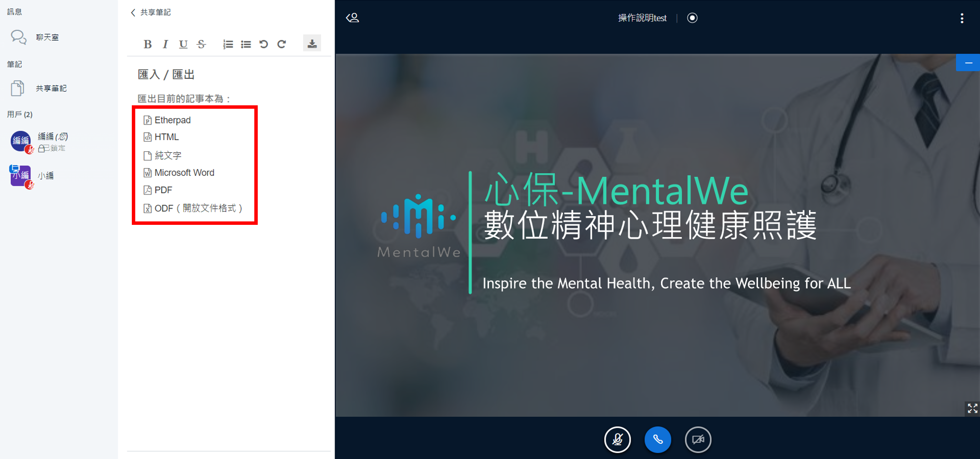Leave audio with blue phone button
The width and height of the screenshot is (980, 459).
point(658,439)
